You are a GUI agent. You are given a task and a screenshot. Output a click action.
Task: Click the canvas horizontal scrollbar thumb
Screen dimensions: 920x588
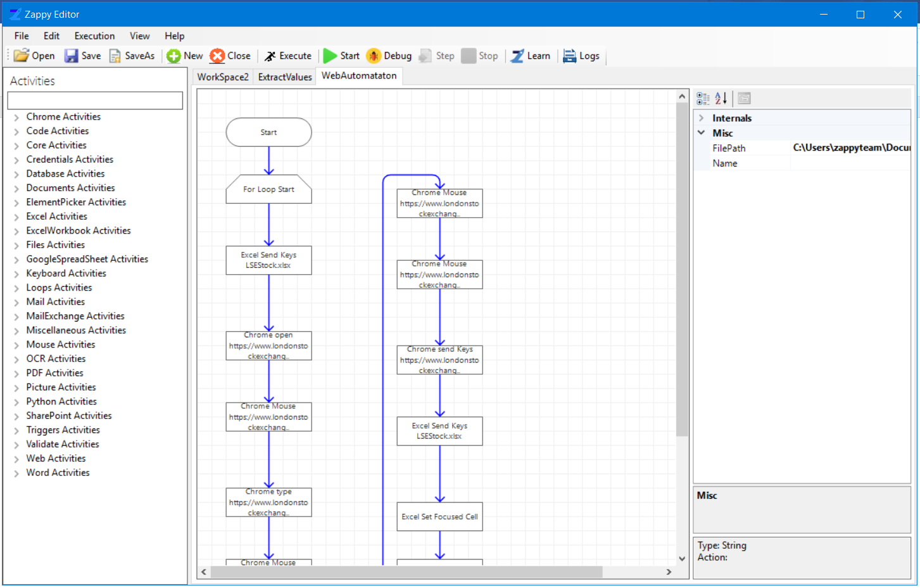click(406, 572)
